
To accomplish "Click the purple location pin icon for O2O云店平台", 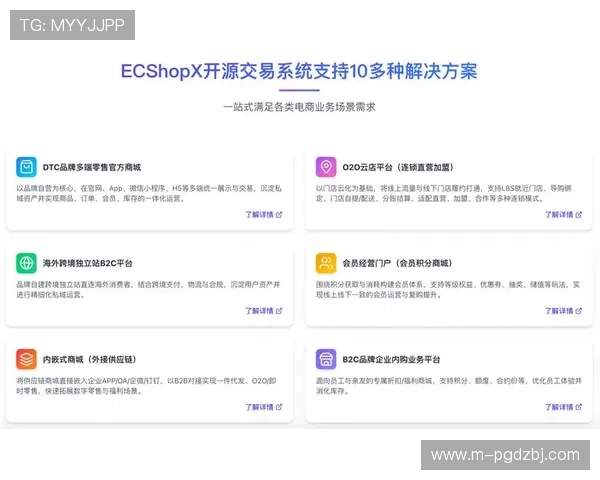I will coord(326,167).
